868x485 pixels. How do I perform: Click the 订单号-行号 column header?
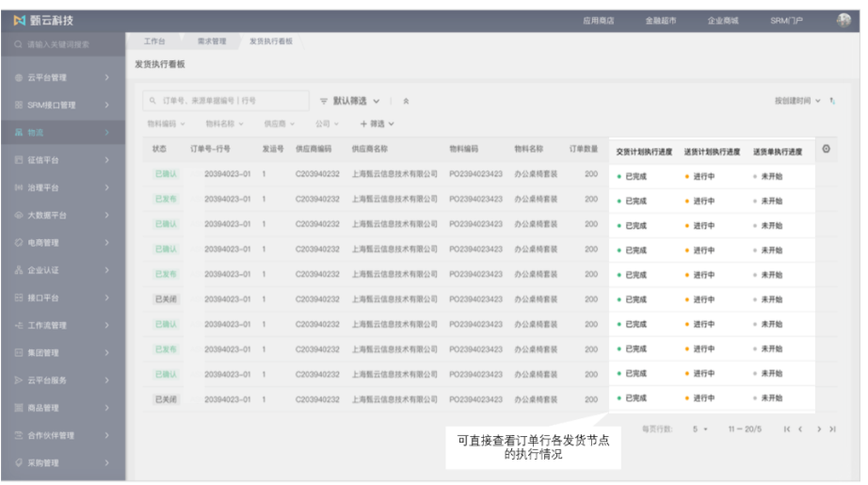pyautogui.click(x=210, y=149)
